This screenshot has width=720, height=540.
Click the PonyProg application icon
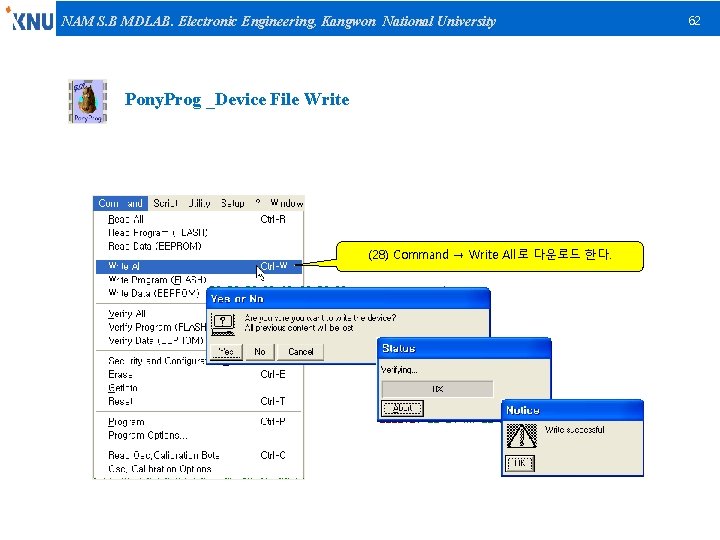pos(87,101)
